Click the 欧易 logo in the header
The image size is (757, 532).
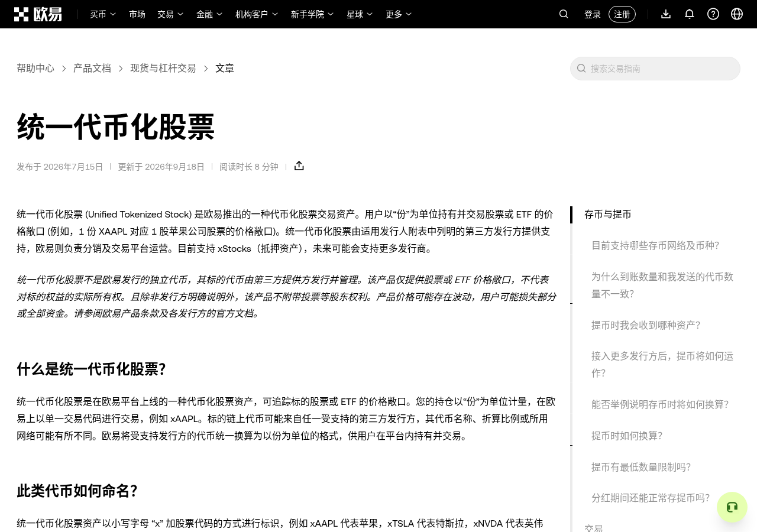tap(38, 14)
